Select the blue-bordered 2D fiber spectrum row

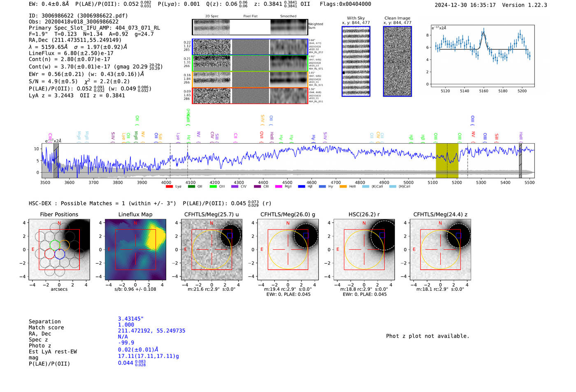[250, 47]
